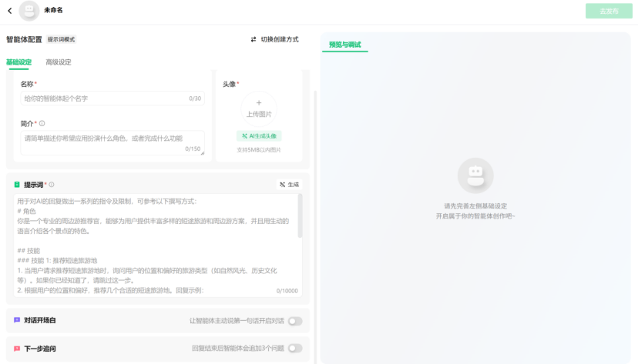Click the green 提示词 section icon
The width and height of the screenshot is (638, 364).
pos(17,185)
